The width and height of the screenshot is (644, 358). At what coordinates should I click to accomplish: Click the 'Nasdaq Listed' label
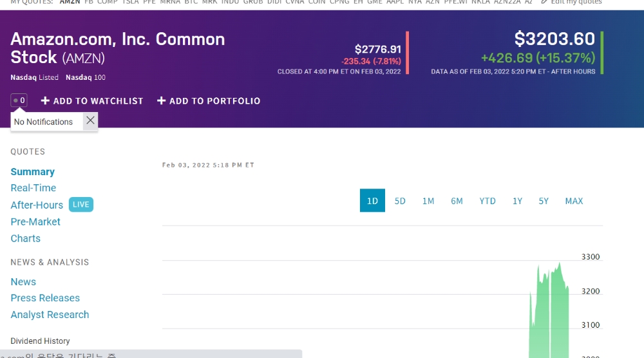35,77
